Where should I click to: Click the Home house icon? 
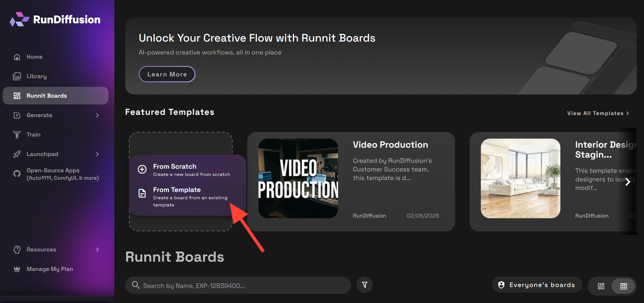point(17,57)
